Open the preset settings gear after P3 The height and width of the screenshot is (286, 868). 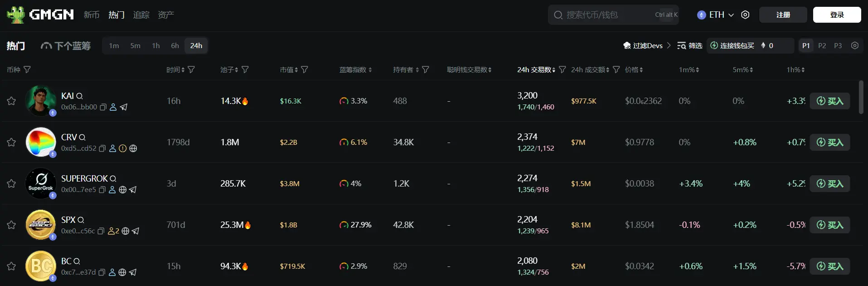[855, 45]
